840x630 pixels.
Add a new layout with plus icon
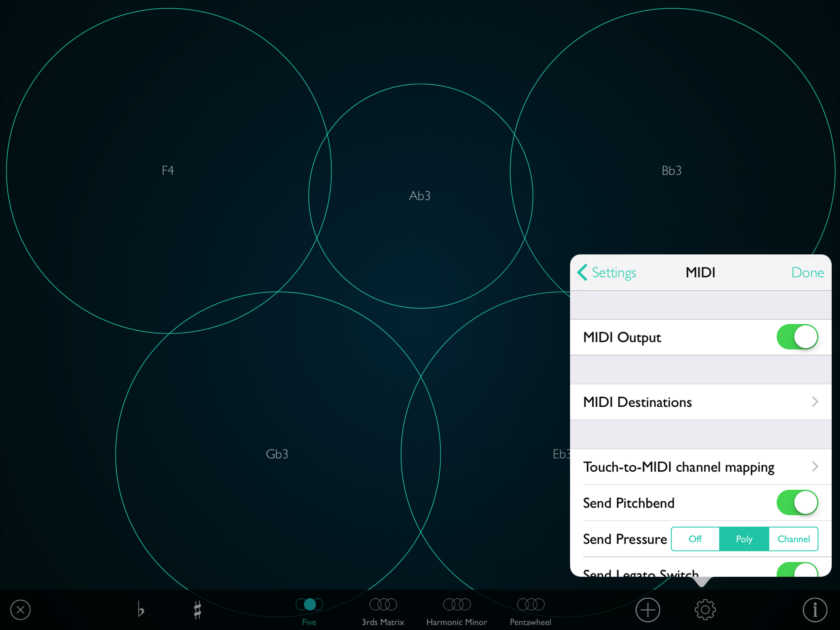point(648,610)
